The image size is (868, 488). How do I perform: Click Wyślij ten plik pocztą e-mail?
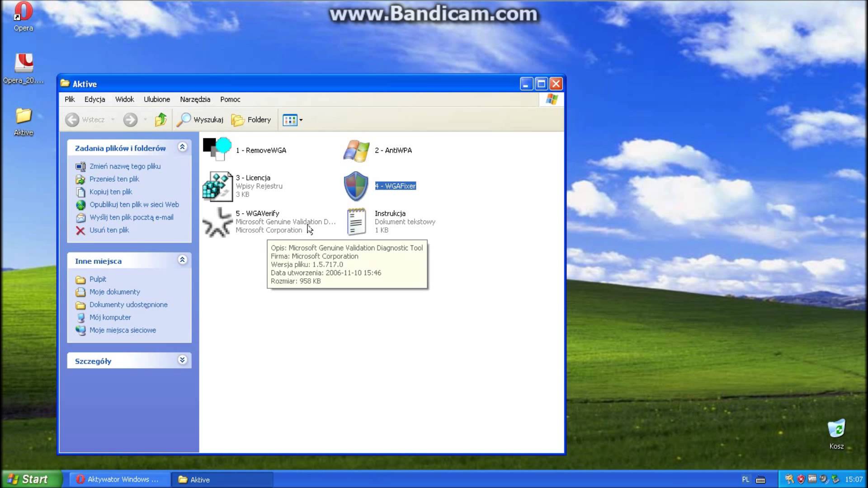tap(132, 217)
